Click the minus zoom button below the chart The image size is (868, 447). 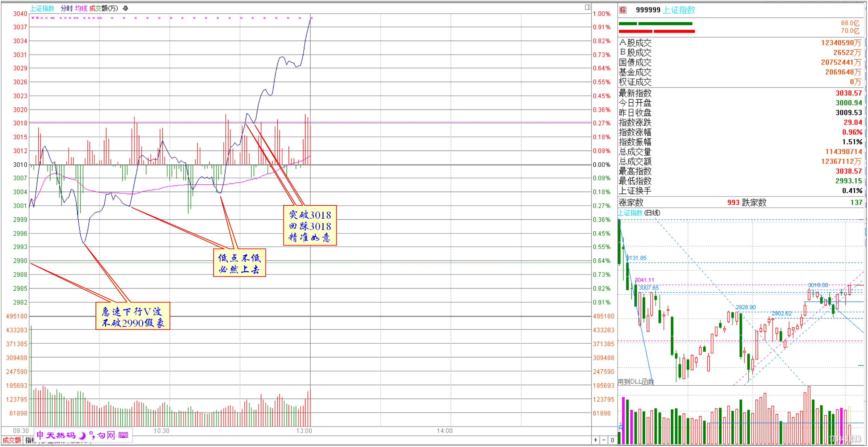click(x=604, y=440)
